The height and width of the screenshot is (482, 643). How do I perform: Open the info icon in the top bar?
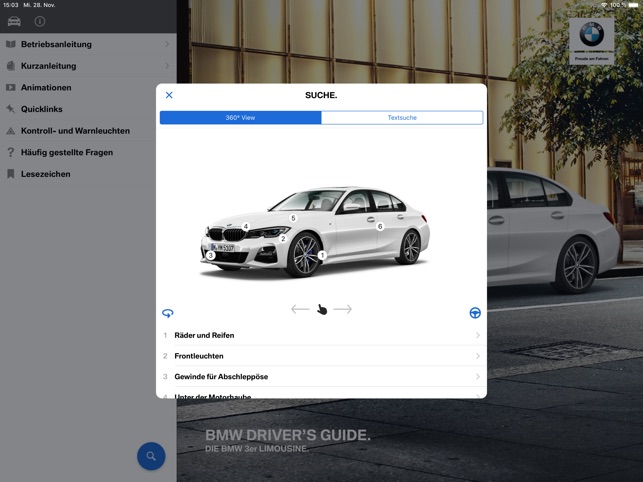[40, 21]
